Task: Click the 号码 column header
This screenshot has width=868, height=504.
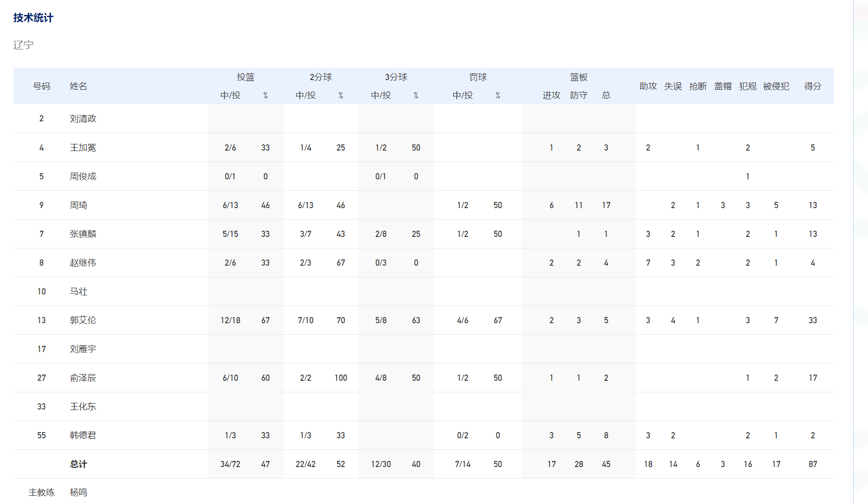Action: coord(41,86)
